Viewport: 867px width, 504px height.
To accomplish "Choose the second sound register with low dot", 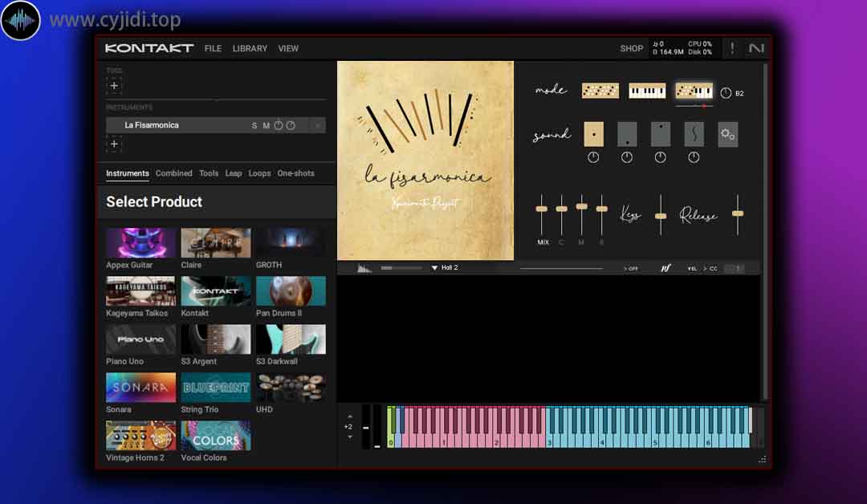I will (x=627, y=134).
